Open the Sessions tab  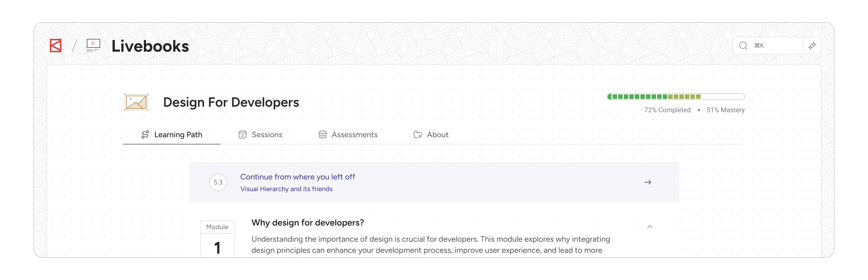pos(260,135)
